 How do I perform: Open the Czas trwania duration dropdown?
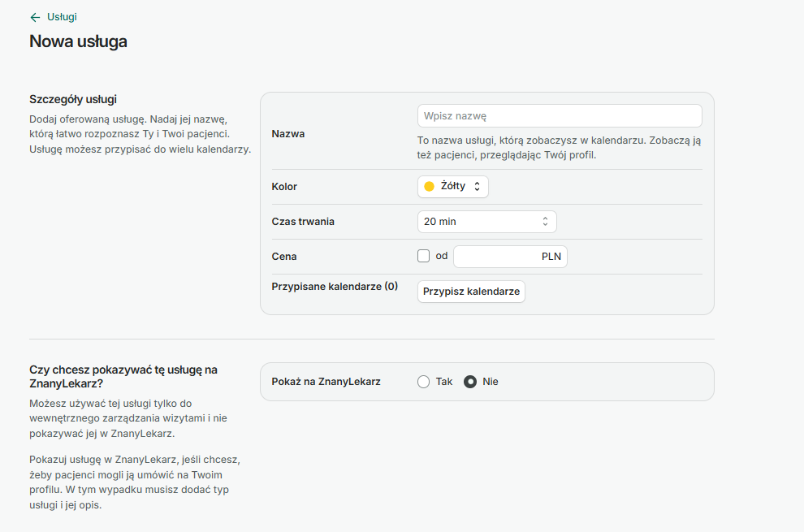(x=486, y=221)
